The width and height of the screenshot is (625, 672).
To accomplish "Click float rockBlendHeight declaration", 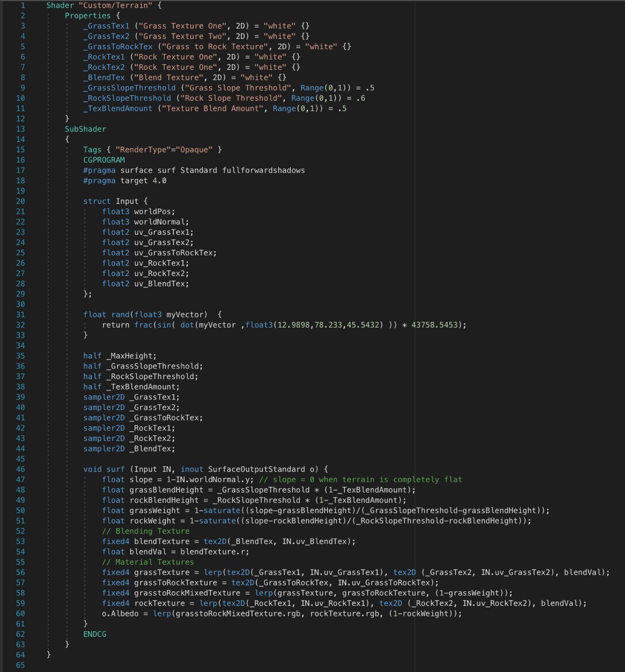I will click(x=254, y=500).
